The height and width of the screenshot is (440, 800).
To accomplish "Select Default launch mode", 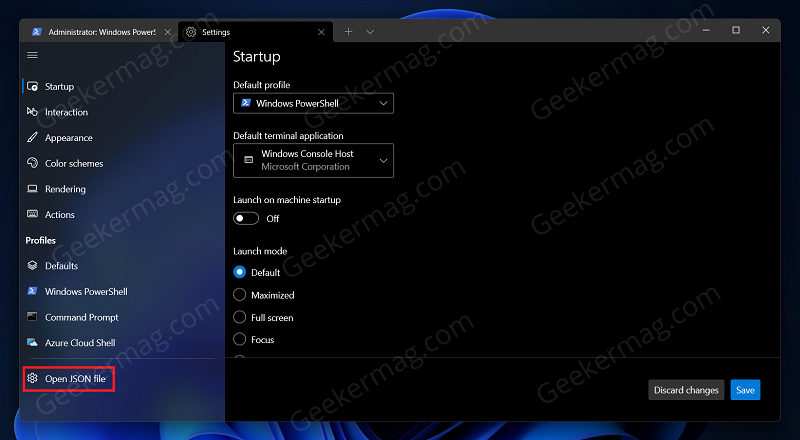I will pos(239,272).
